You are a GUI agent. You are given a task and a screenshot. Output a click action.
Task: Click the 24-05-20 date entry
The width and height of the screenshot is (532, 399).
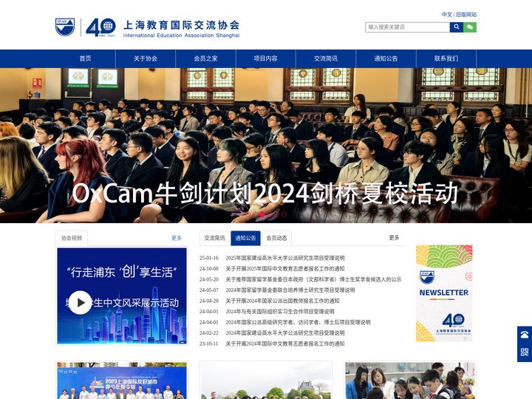[x=209, y=279]
